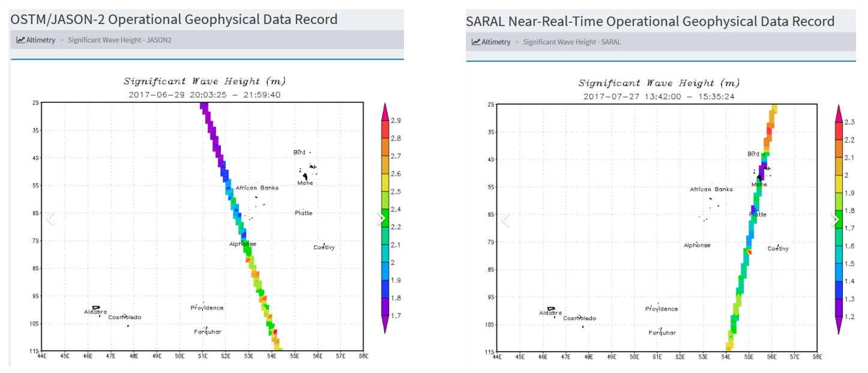Click the 'Aldabra' label on SARAL map
The width and height of the screenshot is (868, 373).
(x=550, y=313)
